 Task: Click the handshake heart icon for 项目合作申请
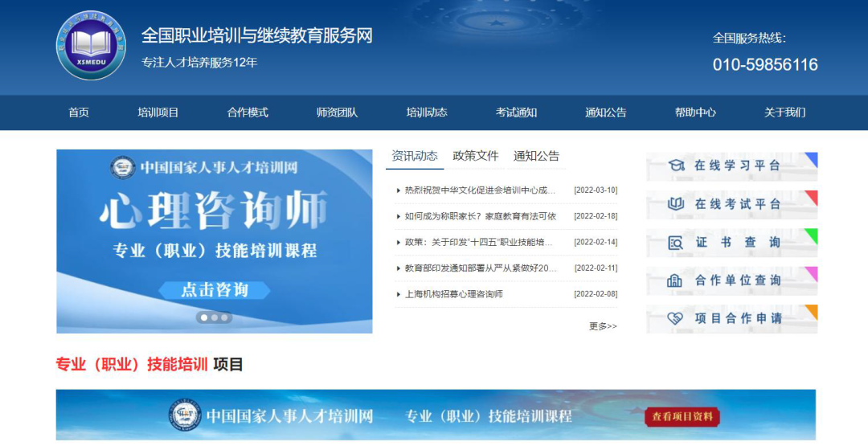coord(676,318)
